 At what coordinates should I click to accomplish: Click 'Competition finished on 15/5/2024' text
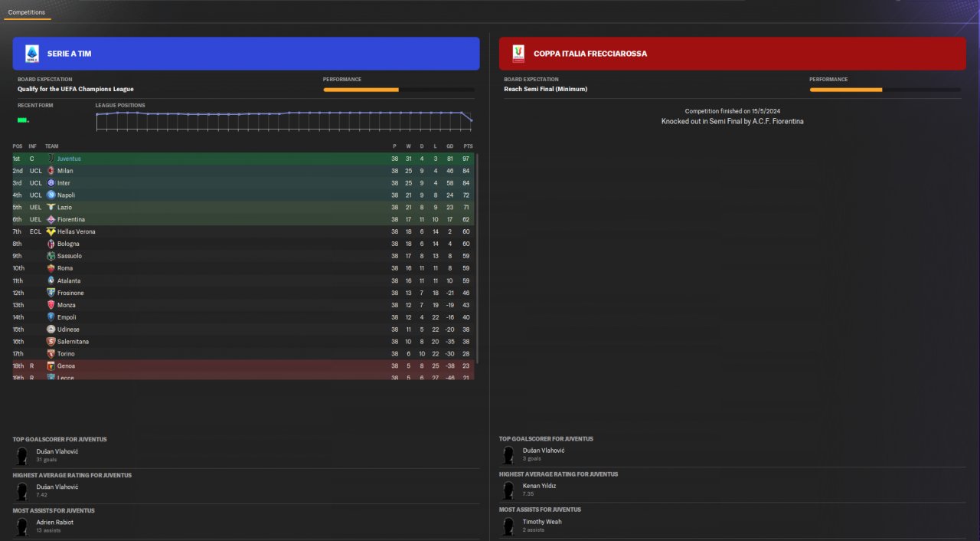pos(732,111)
